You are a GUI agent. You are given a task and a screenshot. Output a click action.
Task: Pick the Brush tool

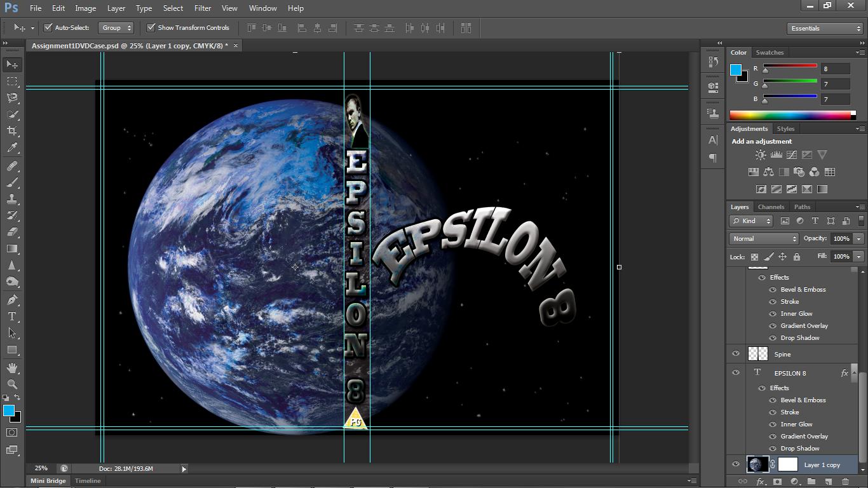[11, 183]
